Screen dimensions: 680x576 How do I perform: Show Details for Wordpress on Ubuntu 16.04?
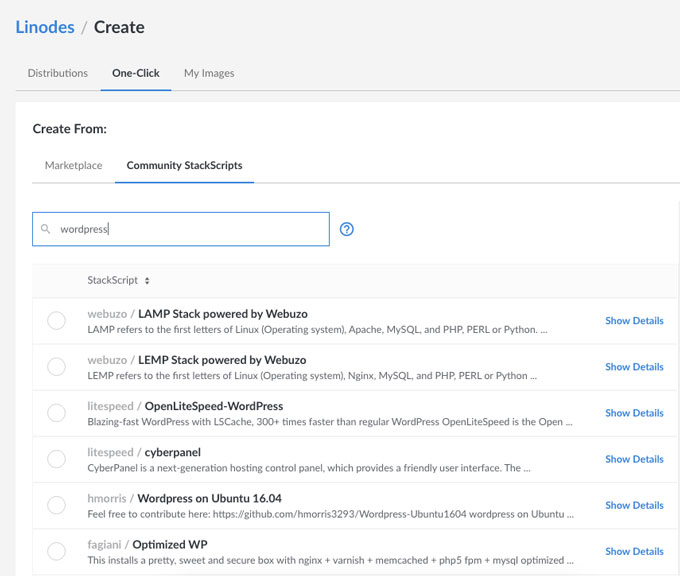tap(634, 505)
